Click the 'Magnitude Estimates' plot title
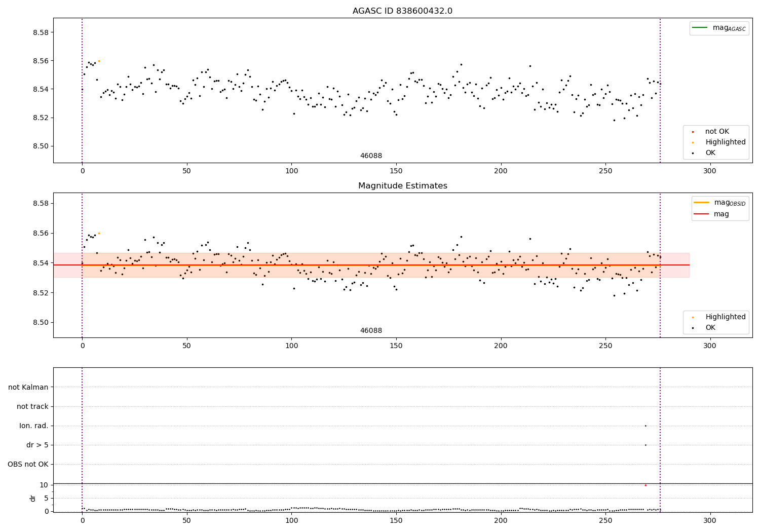This screenshot has width=760, height=532. click(403, 186)
